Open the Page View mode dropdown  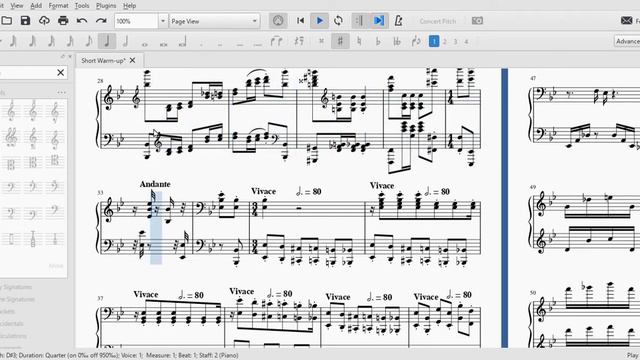point(214,21)
